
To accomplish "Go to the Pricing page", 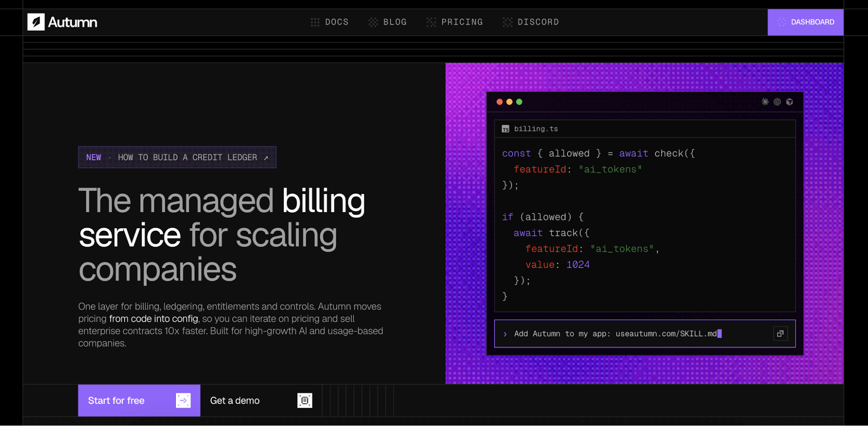I will tap(455, 22).
